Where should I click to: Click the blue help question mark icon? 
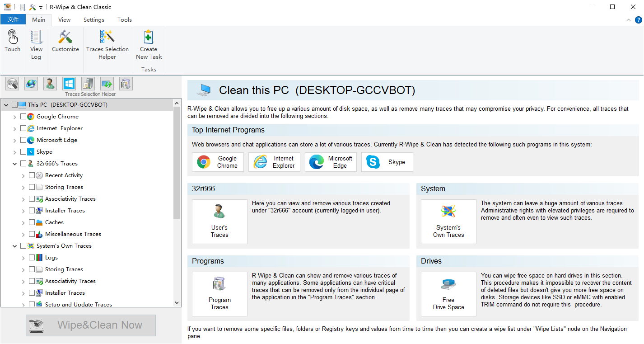pyautogui.click(x=639, y=20)
